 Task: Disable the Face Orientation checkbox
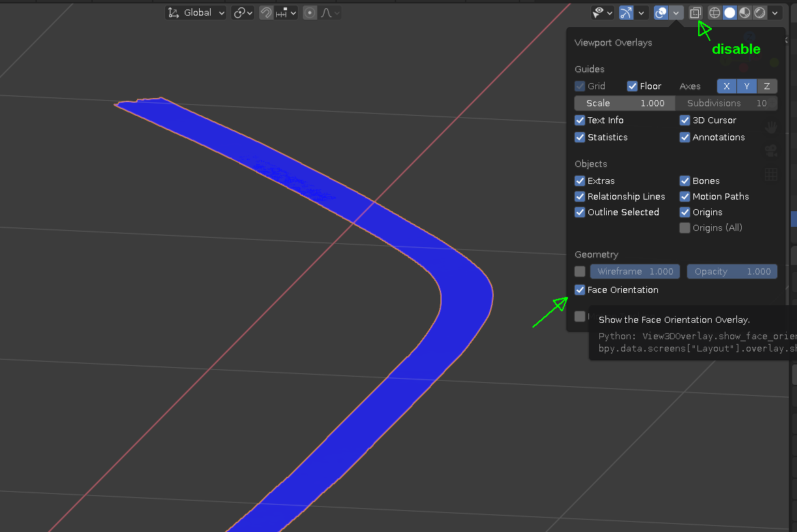pyautogui.click(x=580, y=290)
